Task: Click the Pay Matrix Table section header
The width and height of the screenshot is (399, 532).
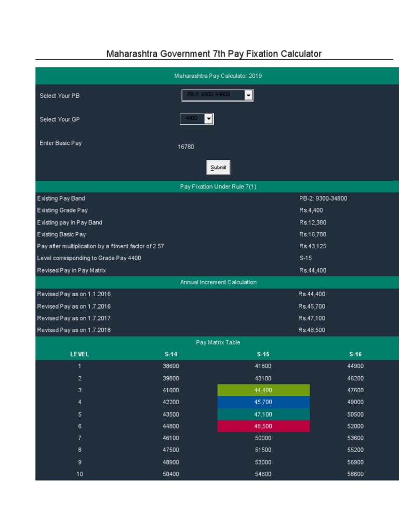Action: point(218,342)
